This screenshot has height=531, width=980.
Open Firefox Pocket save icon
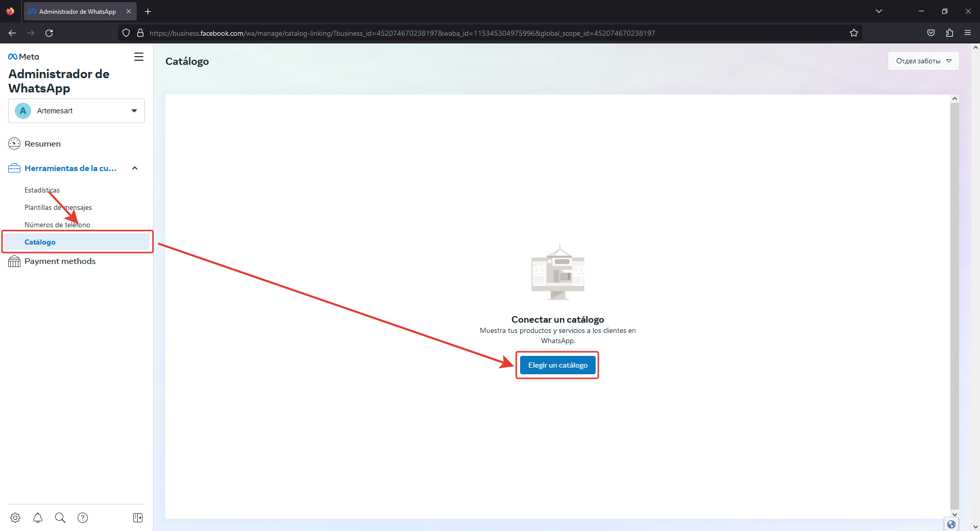tap(931, 33)
